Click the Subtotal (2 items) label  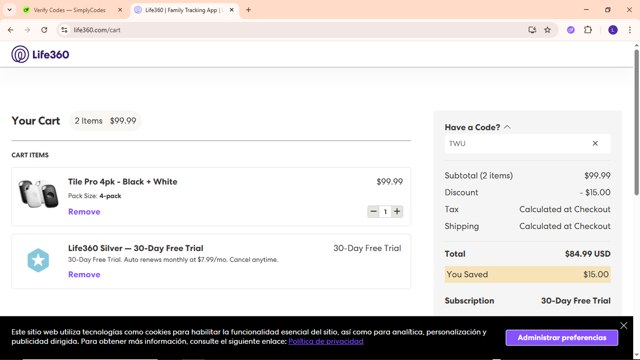pos(479,176)
